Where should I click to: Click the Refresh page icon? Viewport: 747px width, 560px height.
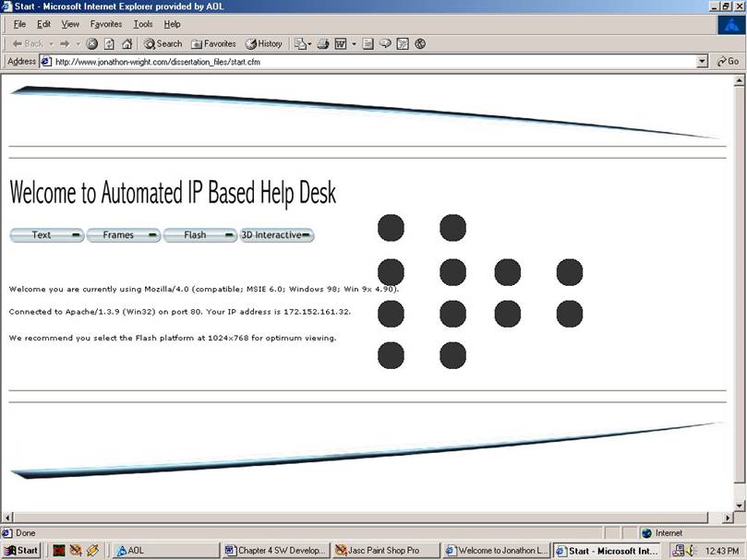[x=109, y=43]
